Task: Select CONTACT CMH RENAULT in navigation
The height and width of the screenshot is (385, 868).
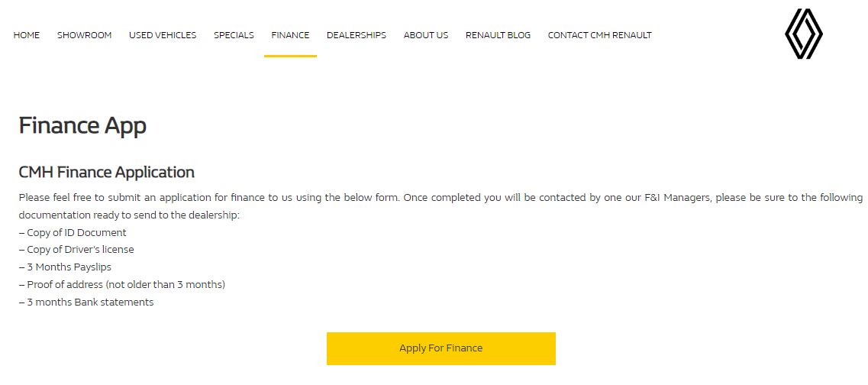Action: pos(599,35)
